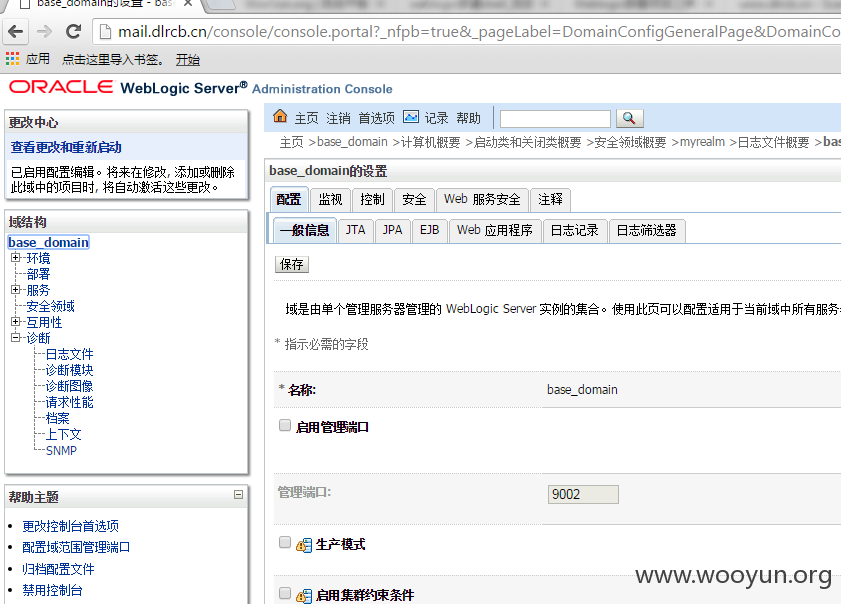Screen dimensions: 841x604
Task: Open help topic 更改控制台首选项
Action: (70, 526)
